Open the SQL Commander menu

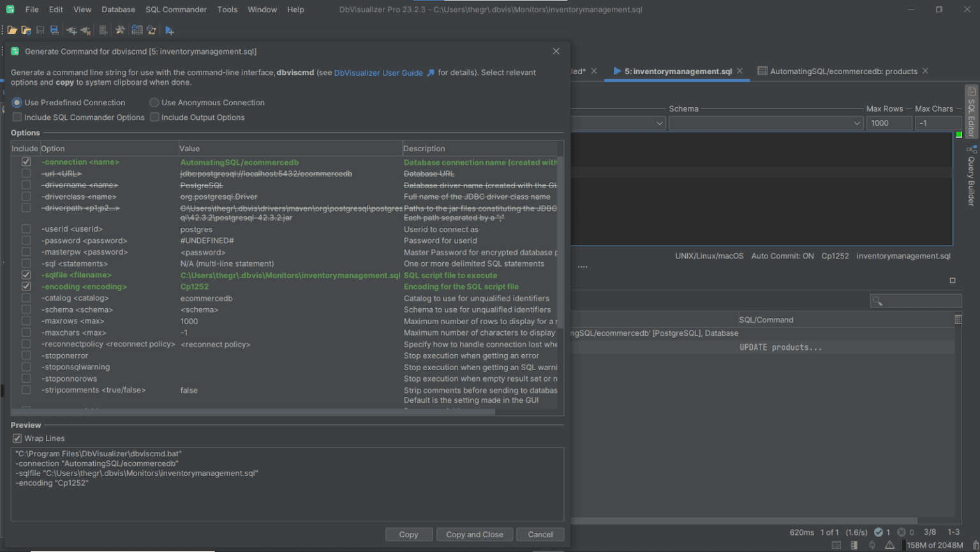click(x=175, y=9)
